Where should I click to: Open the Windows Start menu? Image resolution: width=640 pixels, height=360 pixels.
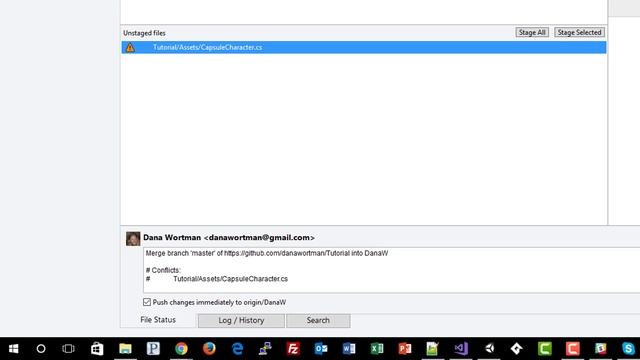tap(13, 349)
